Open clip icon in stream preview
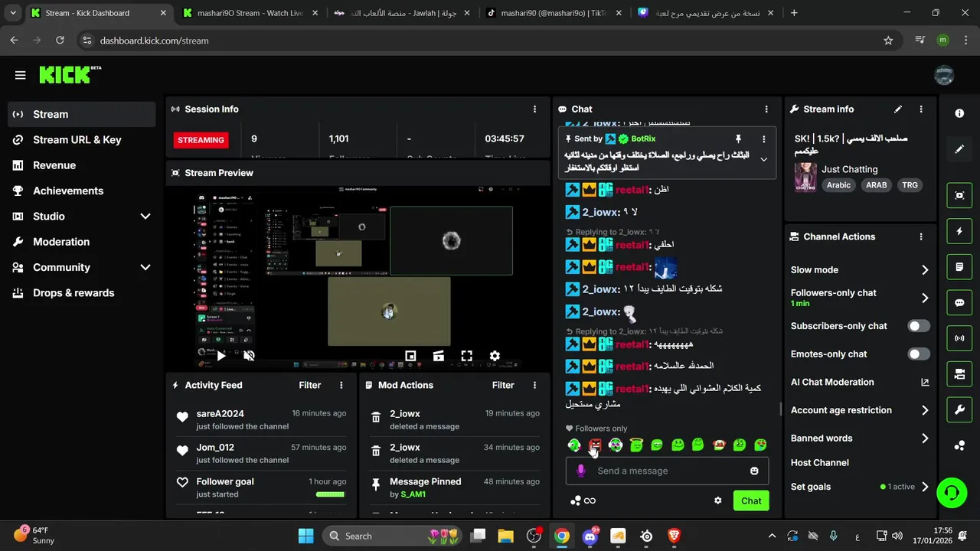The height and width of the screenshot is (551, 980). click(439, 356)
